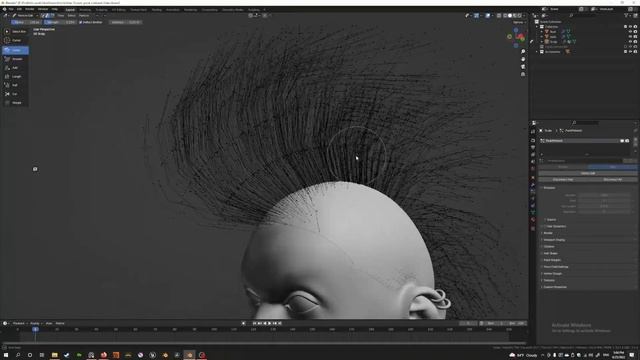Select the Puff hair tool
Image resolution: width=640 pixels, height=360 pixels.
pyautogui.click(x=16, y=85)
